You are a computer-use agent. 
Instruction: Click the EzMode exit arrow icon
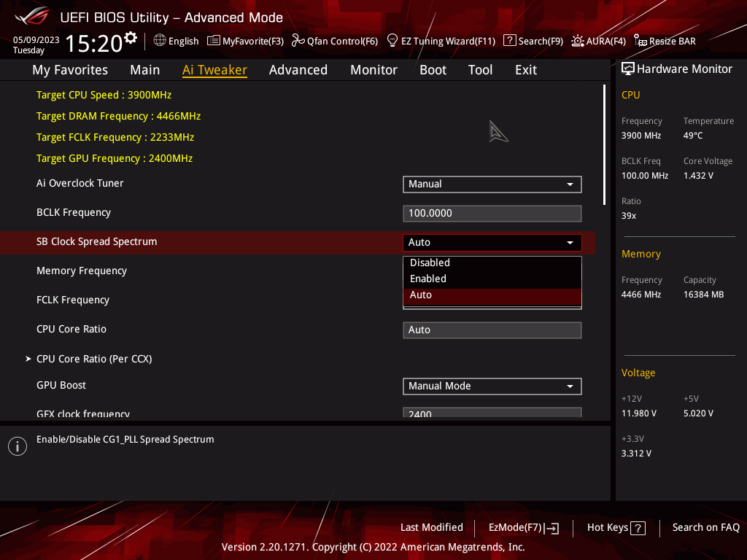point(551,528)
